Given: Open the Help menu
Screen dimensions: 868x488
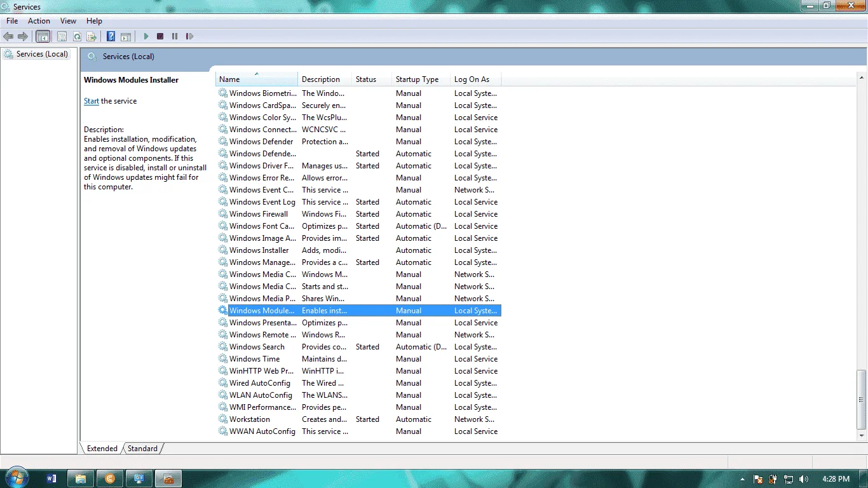Looking at the screenshot, I should coord(94,21).
